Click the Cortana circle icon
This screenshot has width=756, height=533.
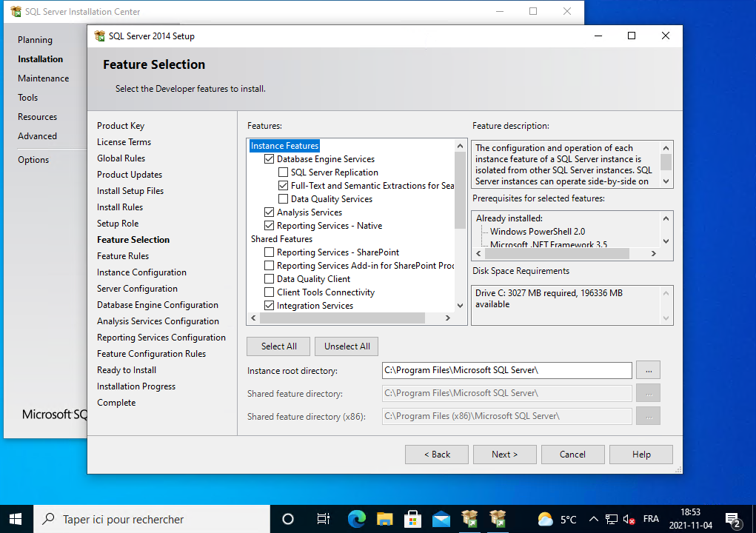tap(289, 519)
